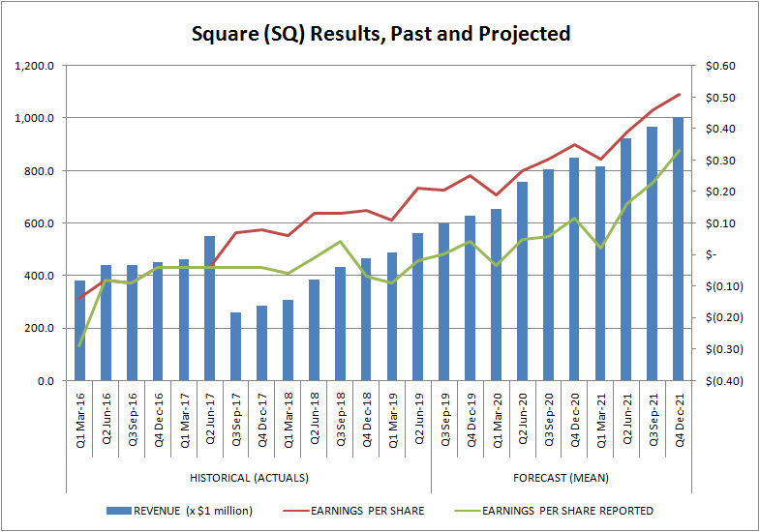Click the "Q4 Dec-17" axis label
This screenshot has width=760, height=532.
pos(262,420)
